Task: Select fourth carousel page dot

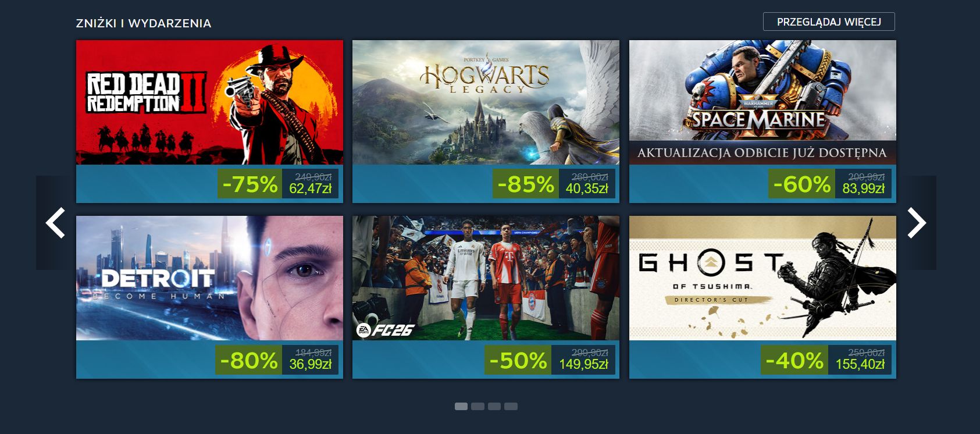Action: click(x=511, y=406)
